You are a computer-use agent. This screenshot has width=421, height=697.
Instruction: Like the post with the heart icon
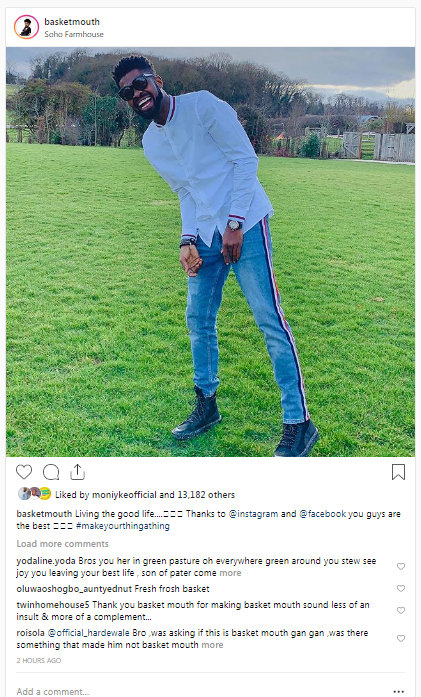click(24, 472)
